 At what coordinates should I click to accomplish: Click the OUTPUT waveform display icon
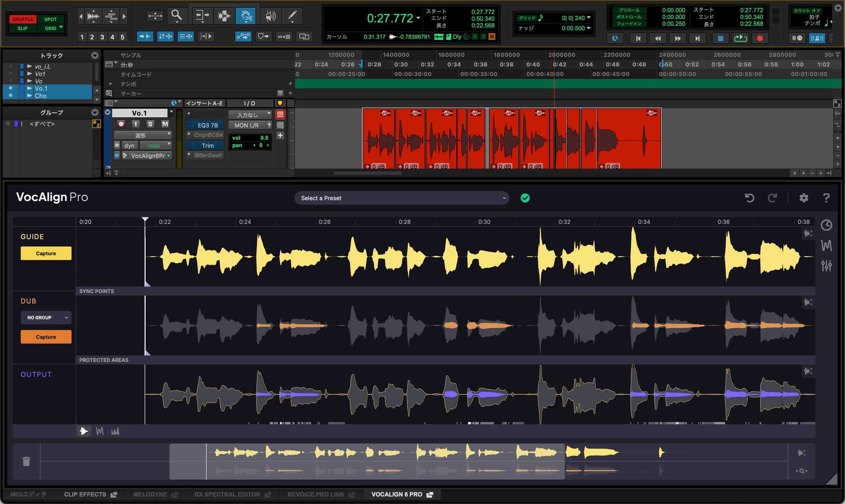coord(808,371)
